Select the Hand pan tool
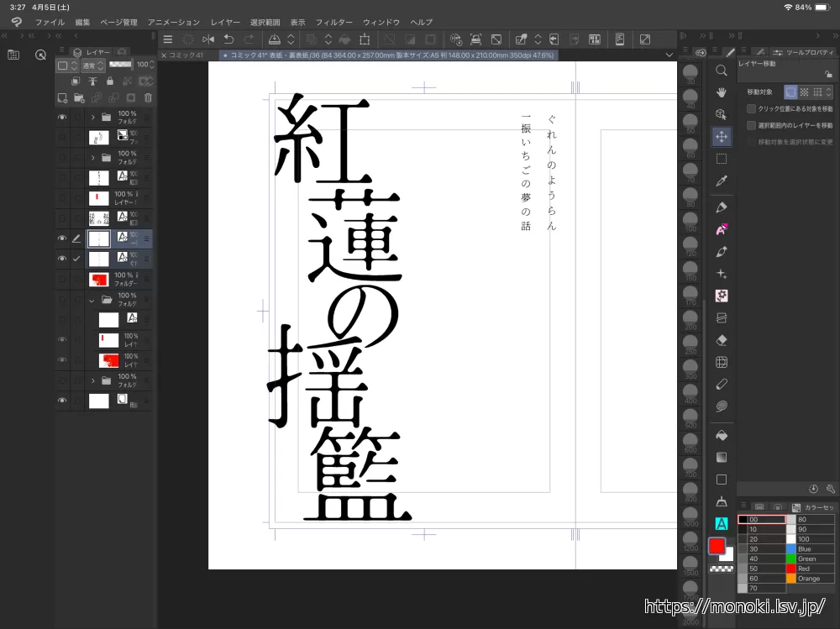Image resolution: width=840 pixels, height=629 pixels. pos(721,92)
